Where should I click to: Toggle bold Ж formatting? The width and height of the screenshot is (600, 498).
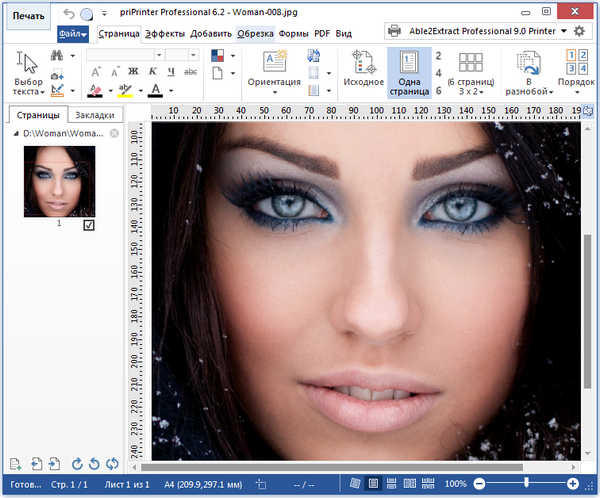[x=134, y=72]
